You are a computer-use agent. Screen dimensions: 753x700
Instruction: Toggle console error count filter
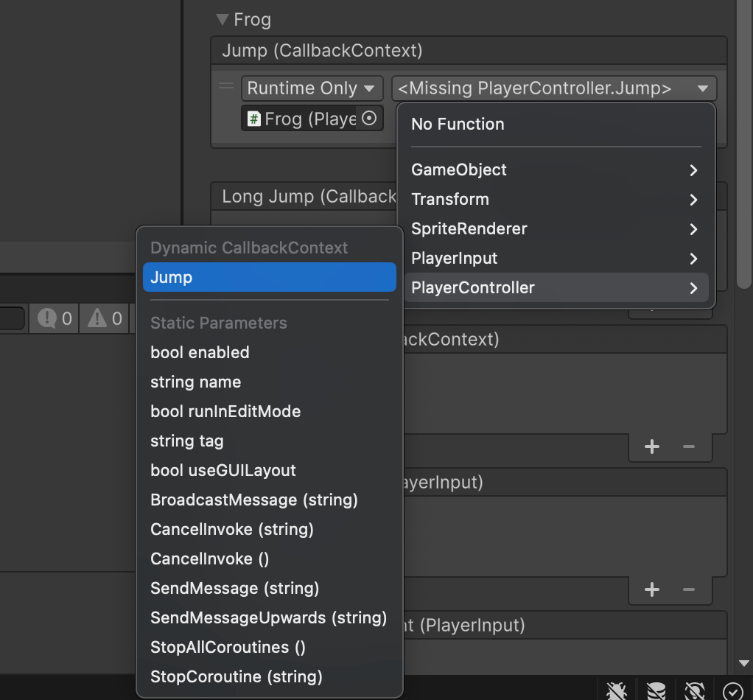pyautogui.click(x=55, y=318)
